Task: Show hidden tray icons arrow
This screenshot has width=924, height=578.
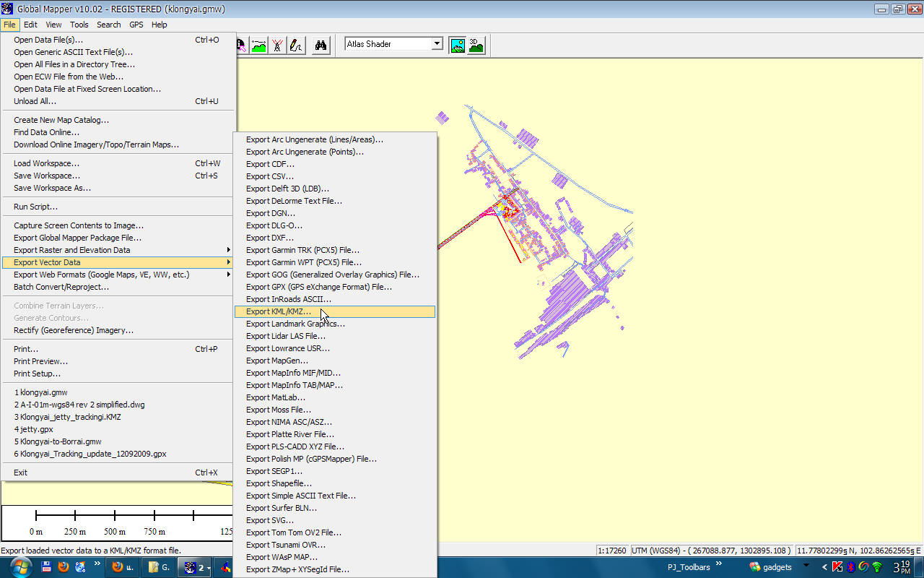Action: click(x=825, y=567)
